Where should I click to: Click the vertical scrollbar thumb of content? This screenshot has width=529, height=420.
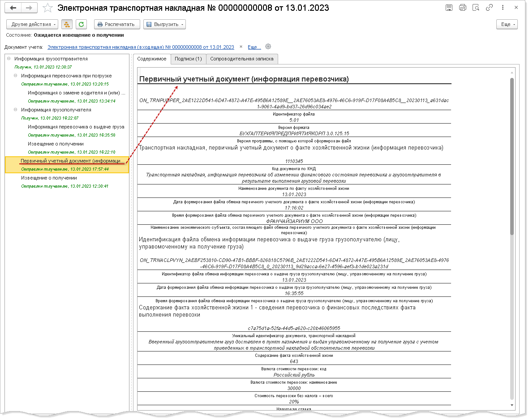[x=512, y=157]
